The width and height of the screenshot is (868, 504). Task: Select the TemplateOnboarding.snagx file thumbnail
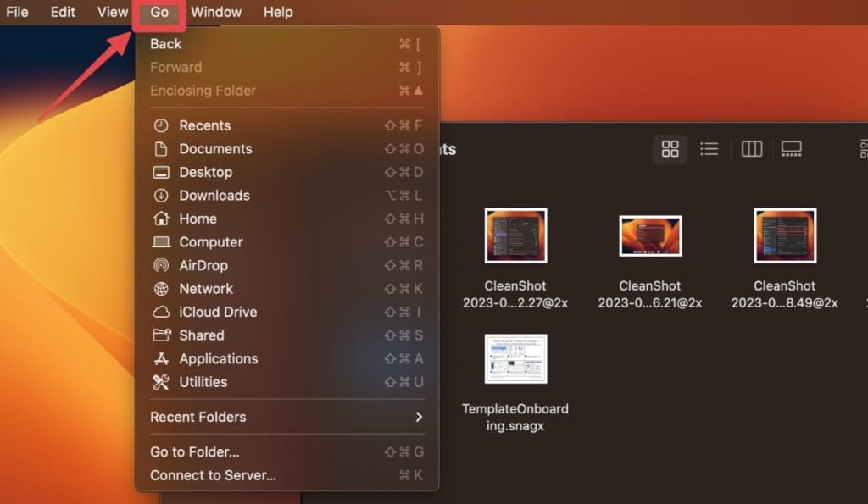(515, 359)
